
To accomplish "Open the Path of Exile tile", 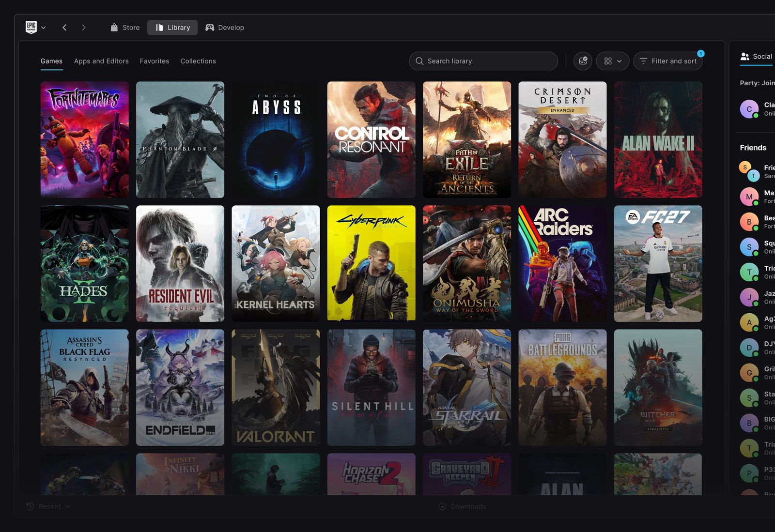I will (467, 139).
